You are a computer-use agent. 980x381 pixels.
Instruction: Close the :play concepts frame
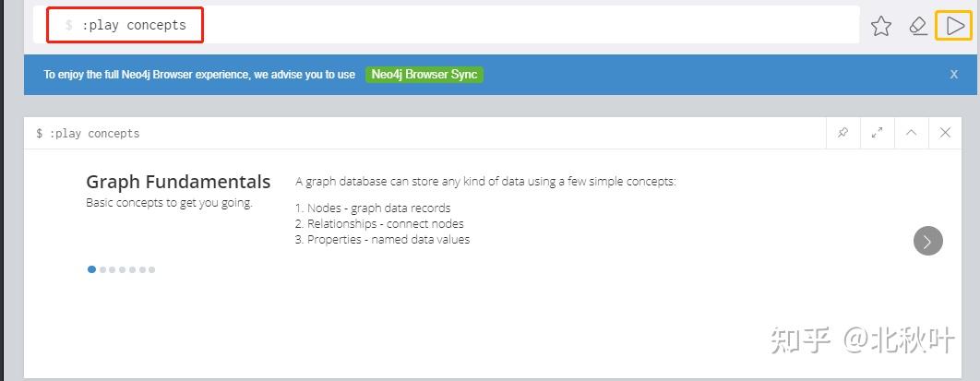click(945, 133)
